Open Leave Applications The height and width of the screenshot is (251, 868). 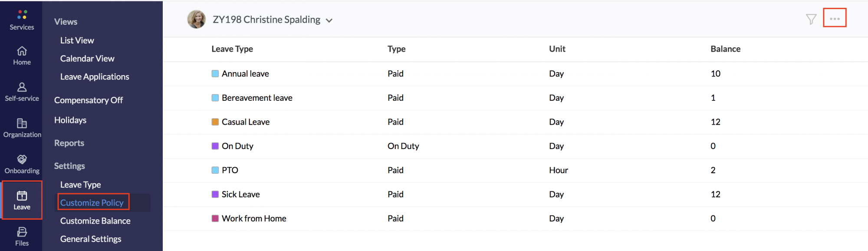95,77
